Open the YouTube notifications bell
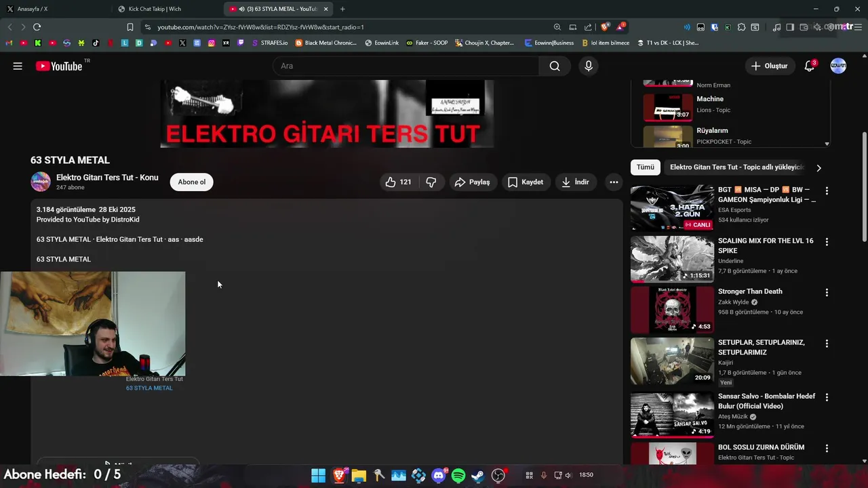This screenshot has height=488, width=868. pyautogui.click(x=809, y=66)
